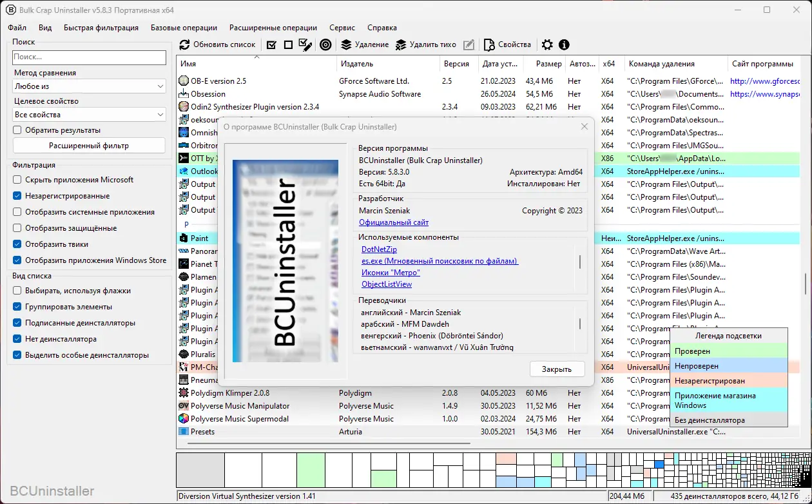The height and width of the screenshot is (504, 812).
Task: Uncheck the Незарегистрированные filter
Action: pos(17,196)
